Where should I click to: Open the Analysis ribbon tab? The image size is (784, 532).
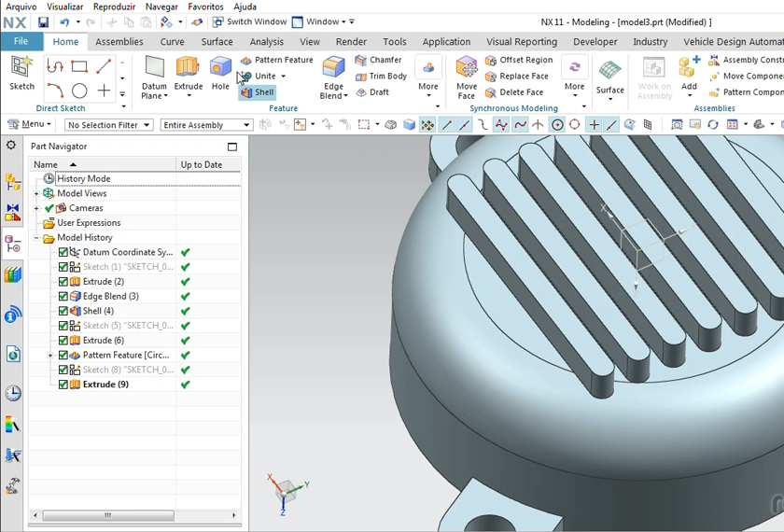tap(266, 42)
